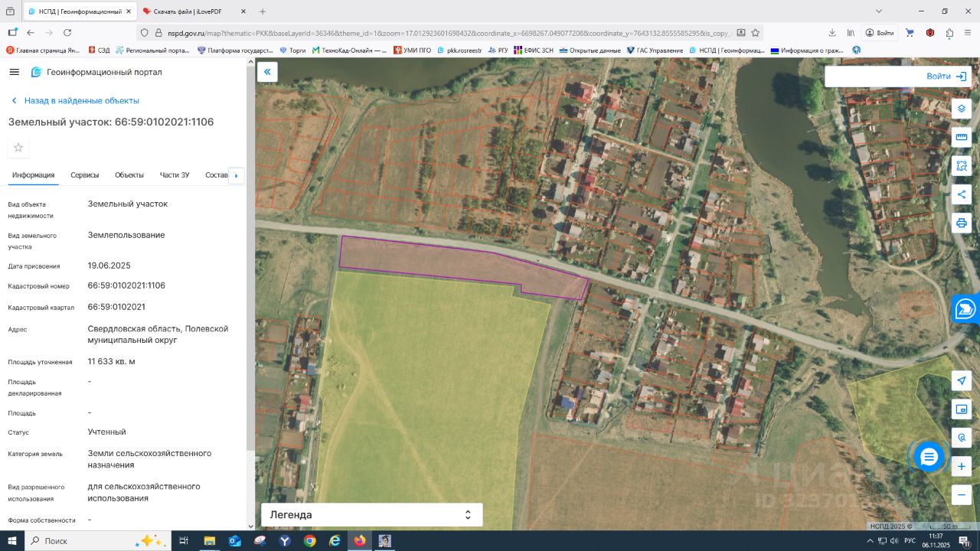Toggle the mini overview map button
The width and height of the screenshot is (980, 551).
(962, 409)
